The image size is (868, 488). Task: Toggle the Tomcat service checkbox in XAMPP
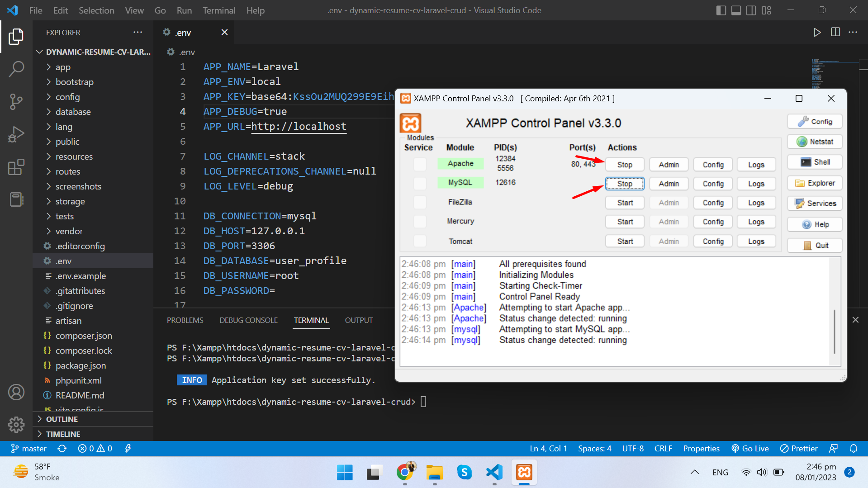coord(420,241)
